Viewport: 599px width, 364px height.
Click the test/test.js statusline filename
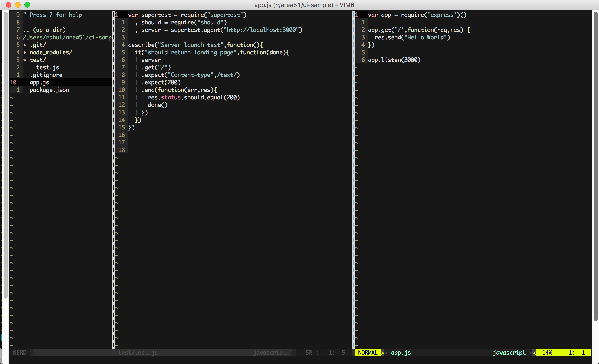(x=138, y=352)
